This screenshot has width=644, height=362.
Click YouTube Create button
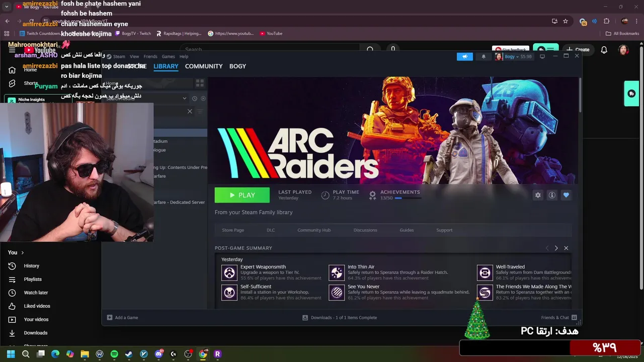coord(578,50)
